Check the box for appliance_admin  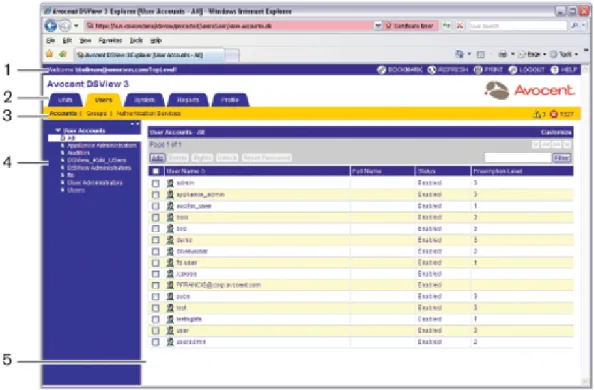tap(155, 195)
